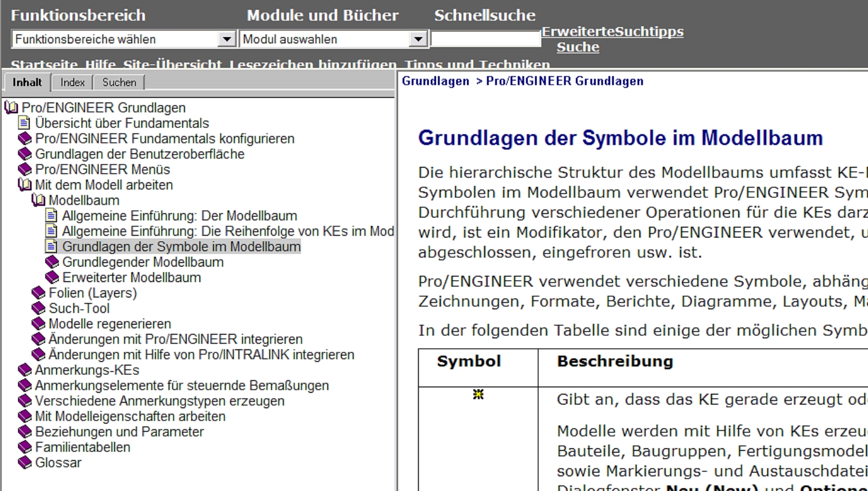The image size is (868, 491).
Task: Open the Erweiterter Modellbaum entry
Action: [131, 277]
